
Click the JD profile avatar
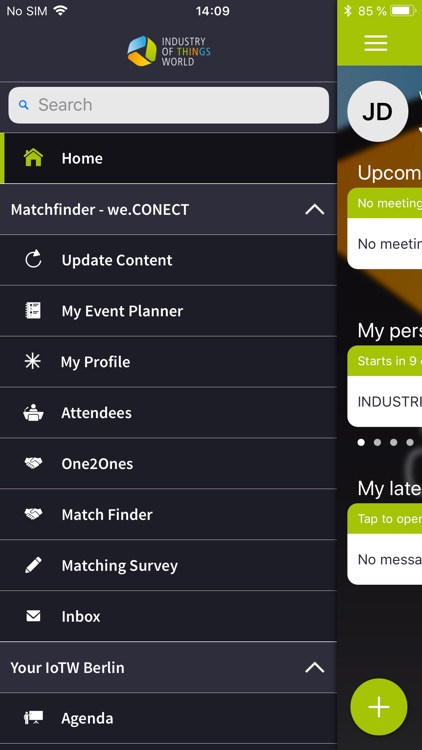coord(378,111)
